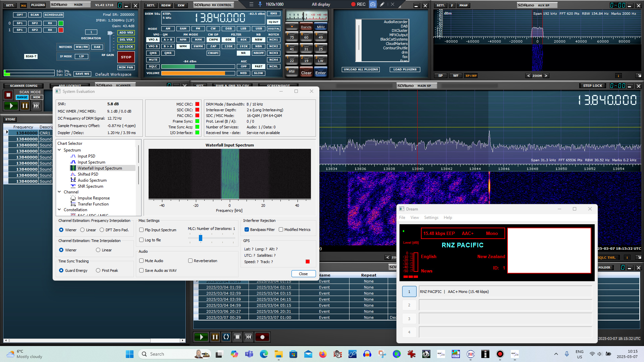Screen dimensions: 644x362
Task: Click the red scanner stop icon
Action: [8, 95]
